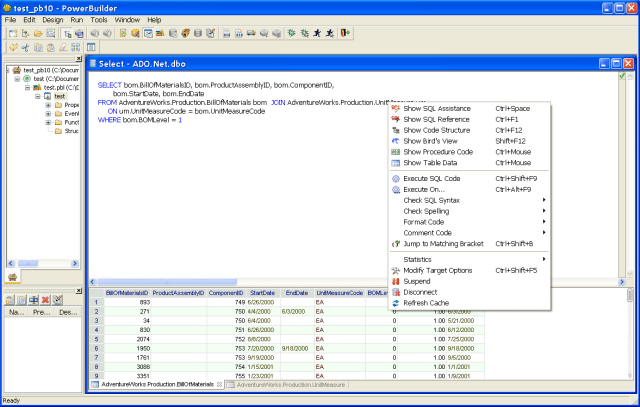640x407 pixels.
Task: Click the workspace tab icon below the tree
Action: point(12,277)
